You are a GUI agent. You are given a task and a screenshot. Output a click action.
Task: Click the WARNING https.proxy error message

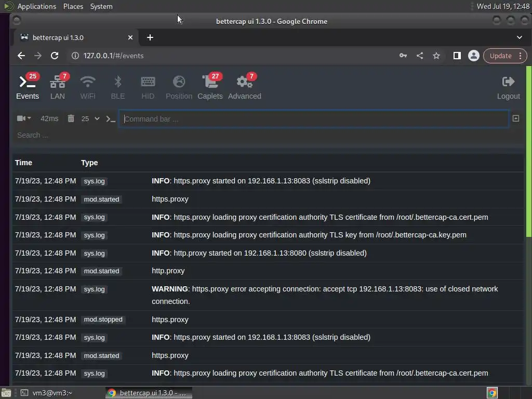pyautogui.click(x=325, y=295)
